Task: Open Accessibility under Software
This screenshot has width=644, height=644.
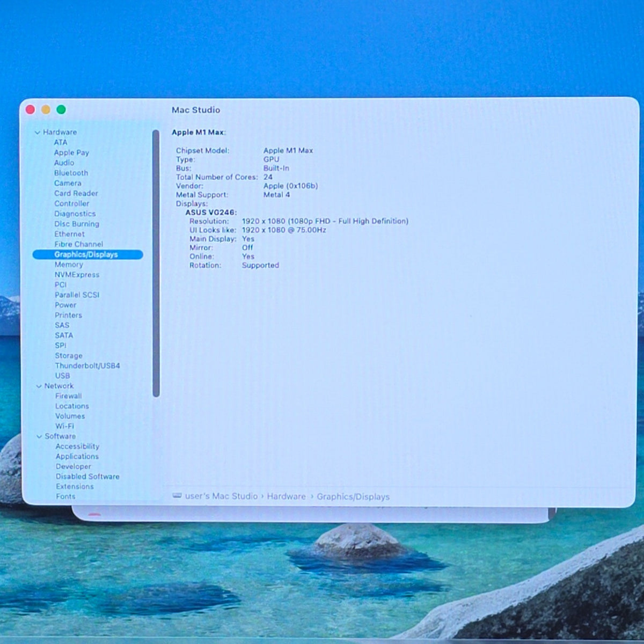Action: (77, 447)
